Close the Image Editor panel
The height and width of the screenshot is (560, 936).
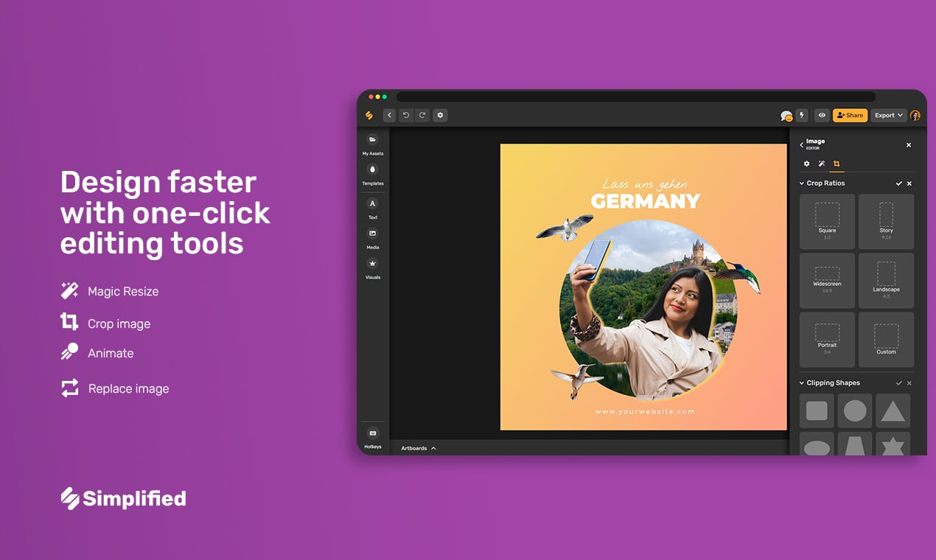coord(909,144)
